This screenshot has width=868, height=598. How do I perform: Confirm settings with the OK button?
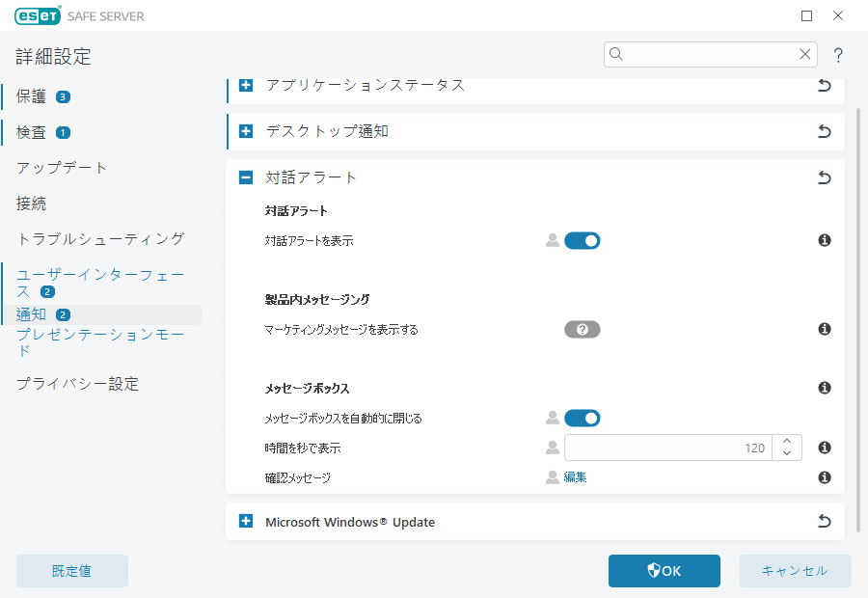tap(664, 570)
